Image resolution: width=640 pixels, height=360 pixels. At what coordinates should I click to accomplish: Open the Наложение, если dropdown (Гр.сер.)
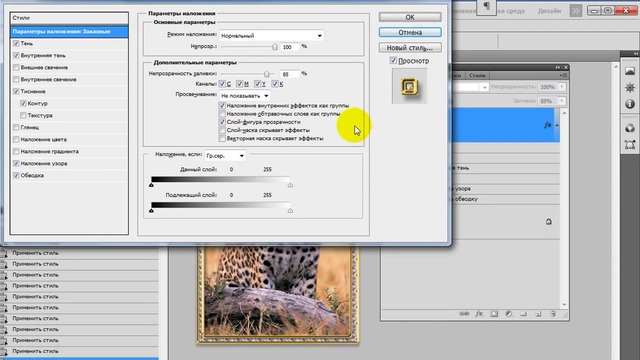(x=225, y=156)
